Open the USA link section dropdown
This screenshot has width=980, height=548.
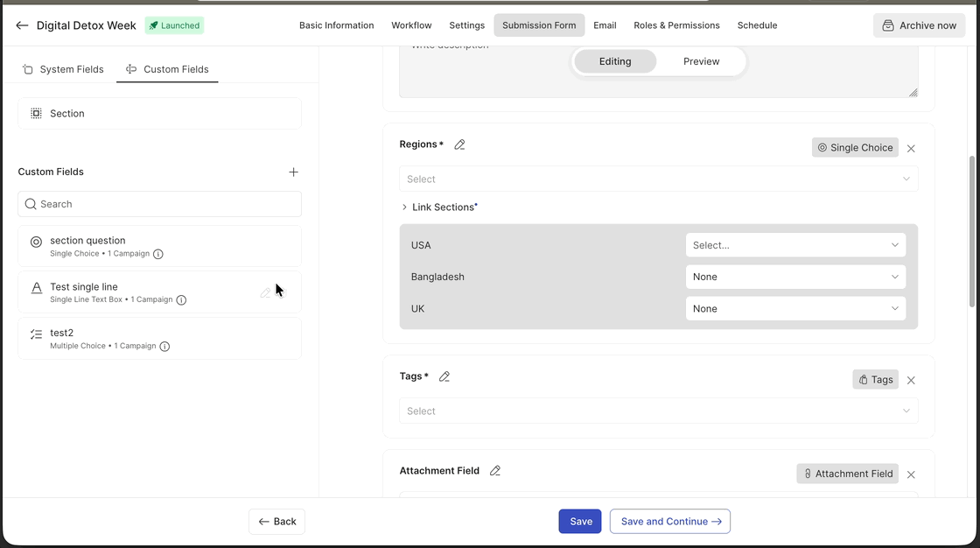coord(794,245)
